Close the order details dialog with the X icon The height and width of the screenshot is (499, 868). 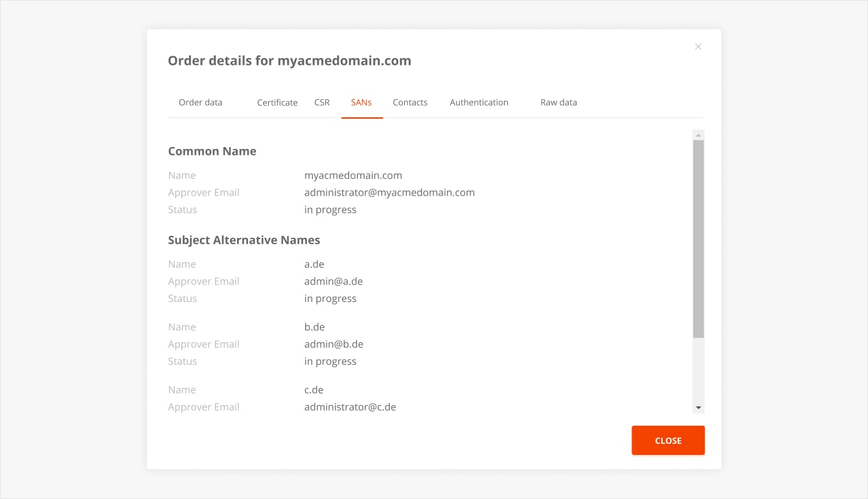pos(698,47)
